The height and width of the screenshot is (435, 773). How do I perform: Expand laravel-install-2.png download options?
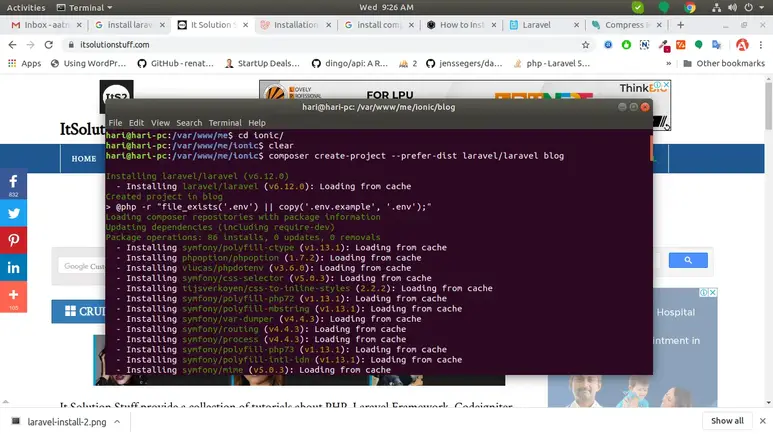[117, 422]
